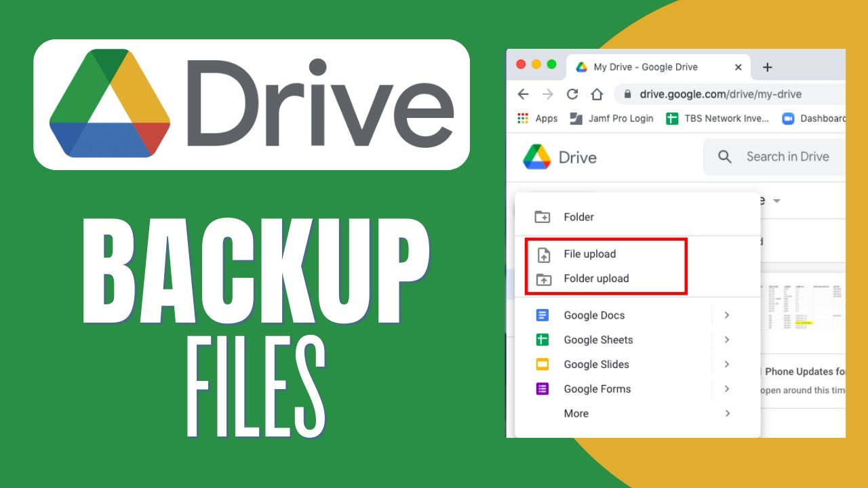Focus the Search in Drive field
Image resolution: width=868 pixels, height=488 pixels.
(x=774, y=157)
